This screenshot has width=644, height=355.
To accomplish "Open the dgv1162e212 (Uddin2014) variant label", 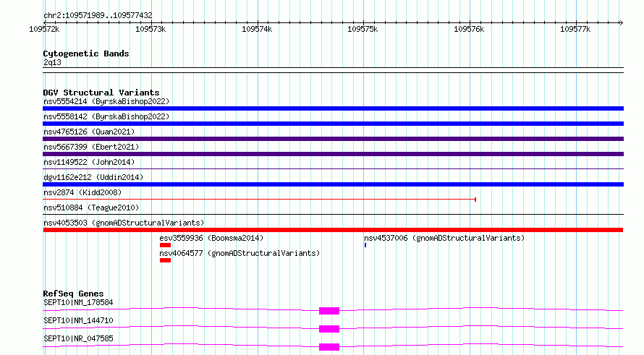I will pyautogui.click(x=93, y=177).
